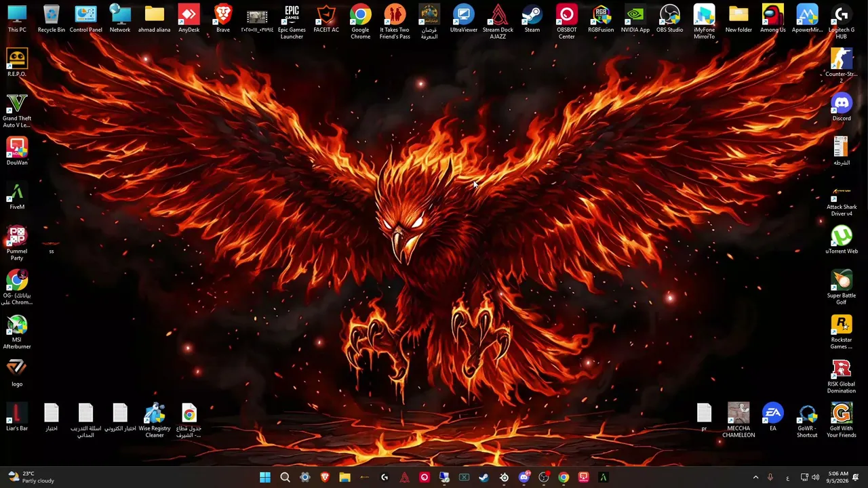Switch to Discord in the taskbar
The height and width of the screenshot is (488, 868).
[524, 478]
